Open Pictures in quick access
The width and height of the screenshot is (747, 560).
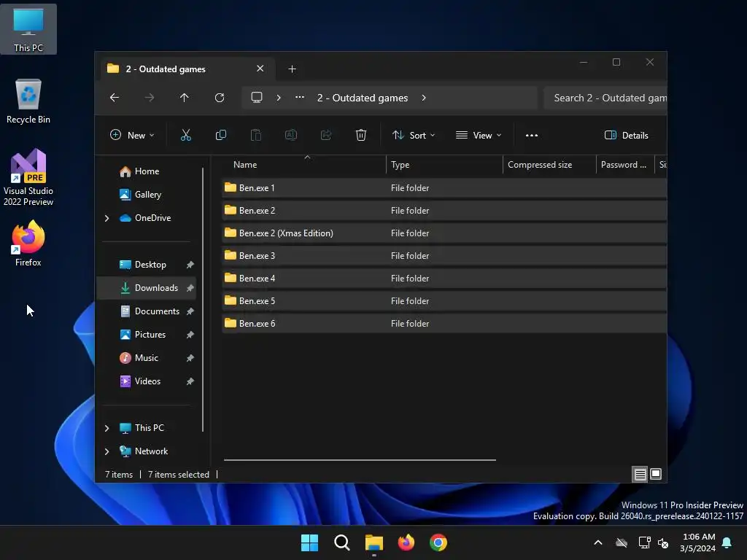tap(147, 335)
